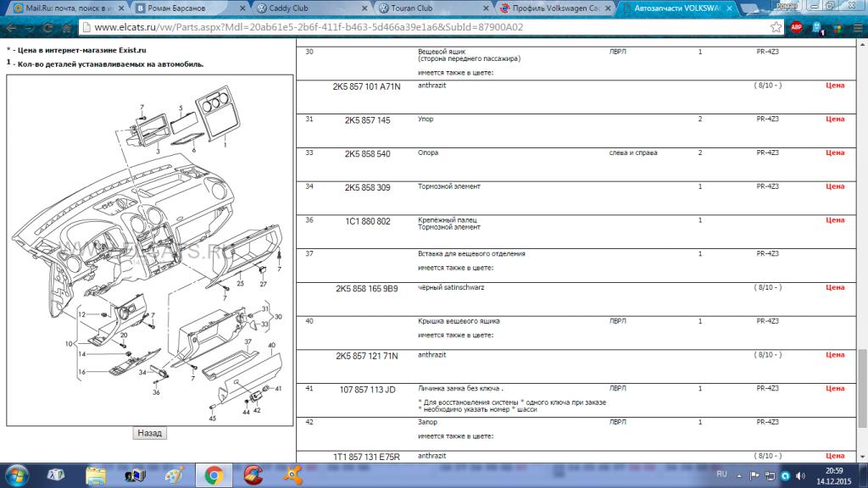868x488 pixels.
Task: Select part number 107 857 113 JD
Action: pos(368,390)
